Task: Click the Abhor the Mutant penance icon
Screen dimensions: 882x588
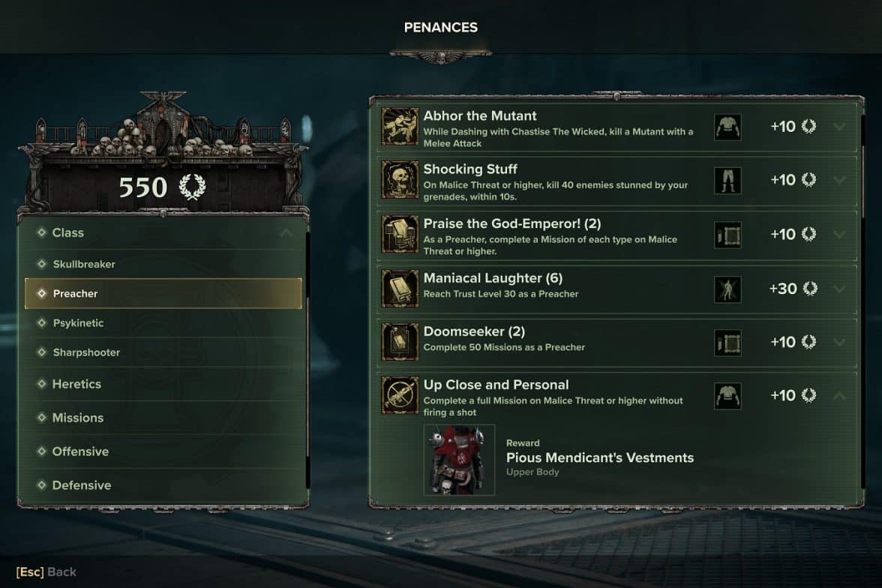Action: [x=400, y=127]
